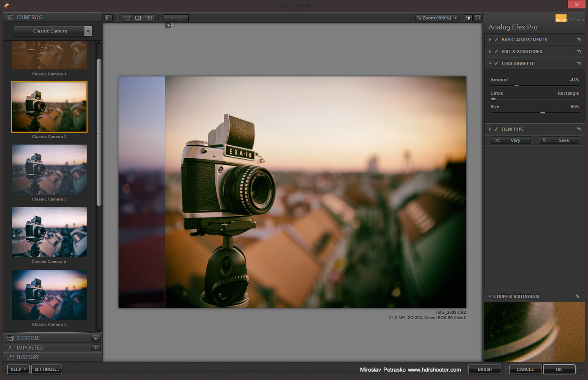The width and height of the screenshot is (588, 380).
Task: Expand the Dirt & Scratches section
Action: coord(490,52)
